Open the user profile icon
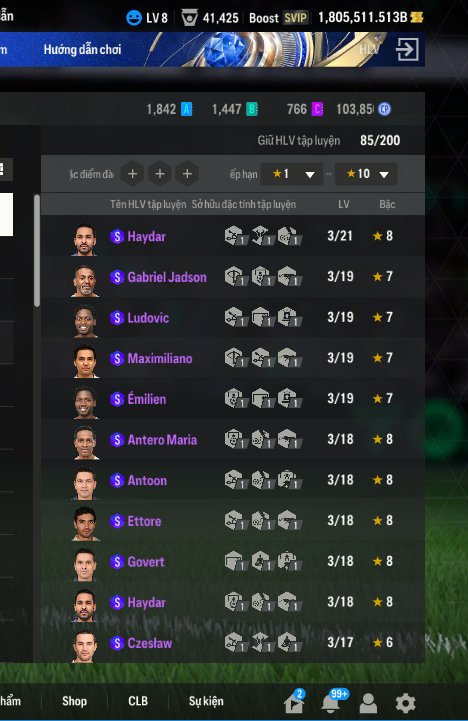Viewport: 468px width, 721px height. click(368, 703)
